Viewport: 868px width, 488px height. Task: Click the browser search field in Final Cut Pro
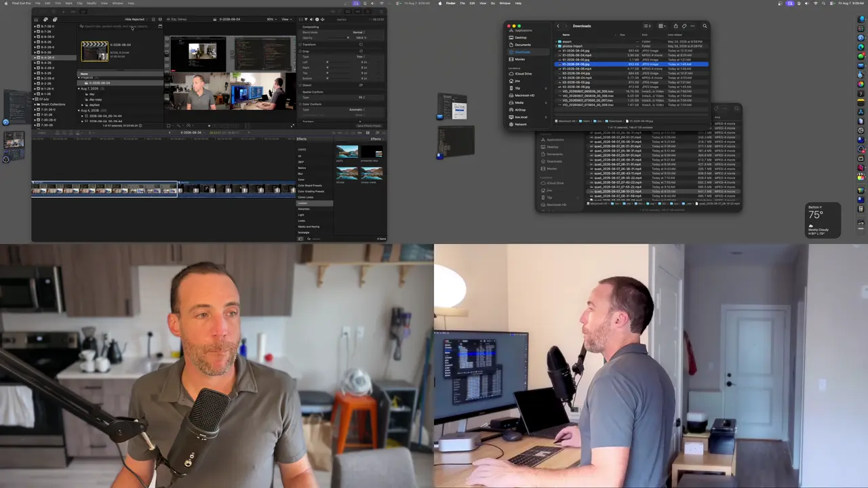pyautogui.click(x=117, y=26)
